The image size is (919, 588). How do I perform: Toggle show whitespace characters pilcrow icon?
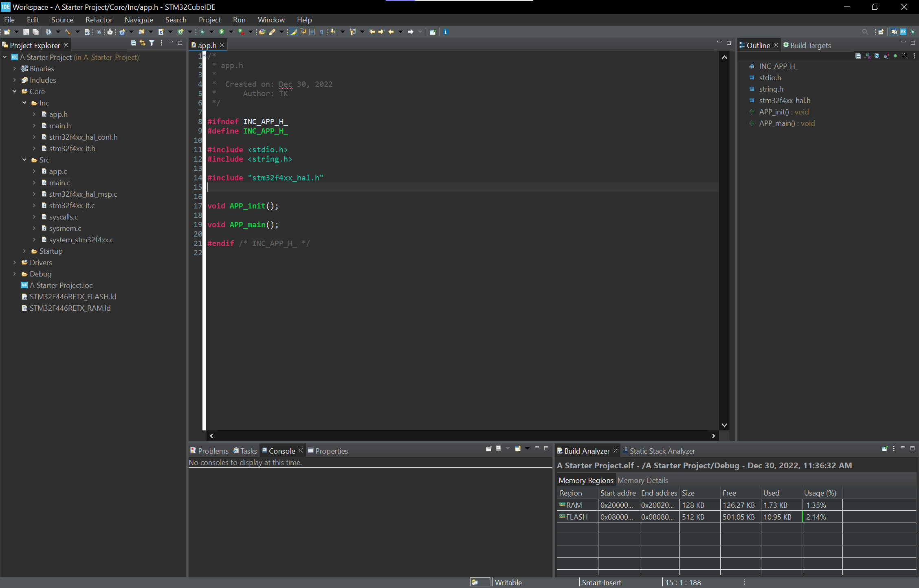321,32
